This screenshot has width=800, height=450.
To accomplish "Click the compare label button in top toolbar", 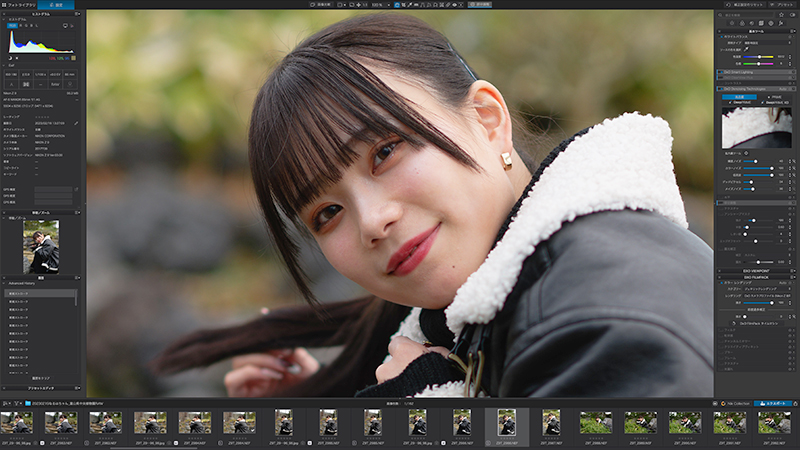I will (x=323, y=5).
